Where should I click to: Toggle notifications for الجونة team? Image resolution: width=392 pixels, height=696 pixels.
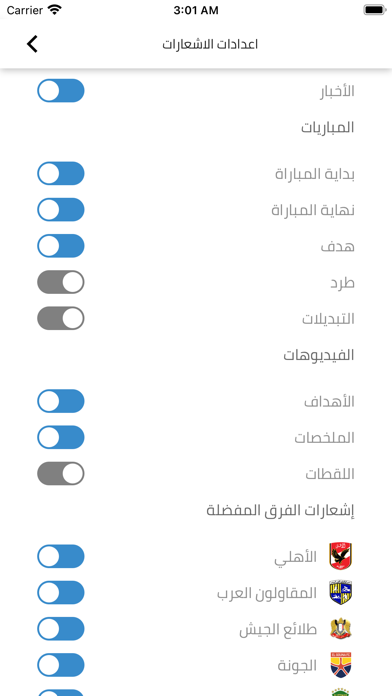61,665
